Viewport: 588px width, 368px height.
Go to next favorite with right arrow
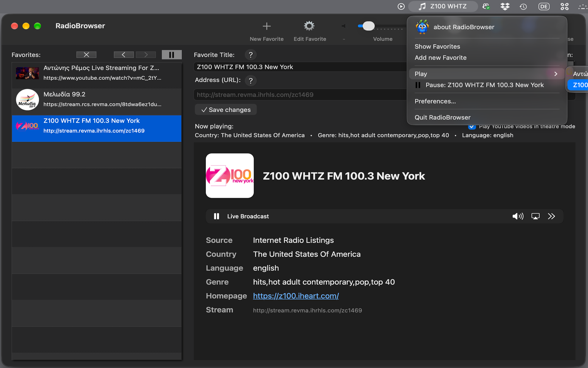[146, 55]
